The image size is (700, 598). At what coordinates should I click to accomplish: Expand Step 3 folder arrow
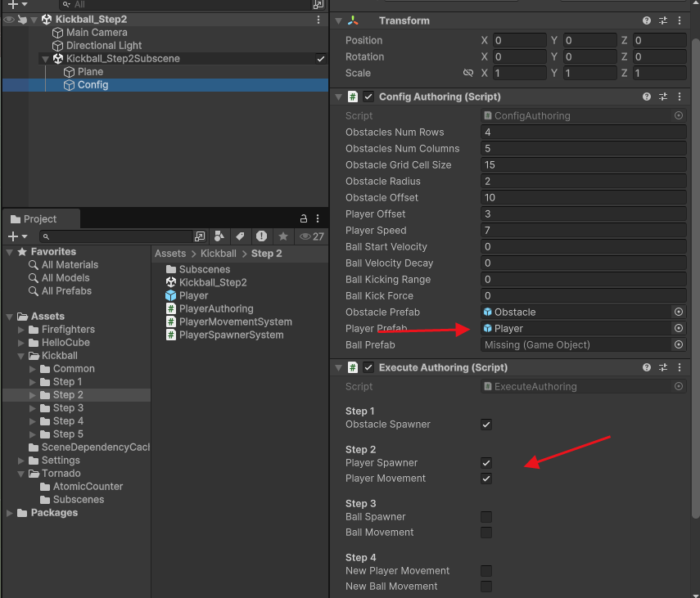32,408
